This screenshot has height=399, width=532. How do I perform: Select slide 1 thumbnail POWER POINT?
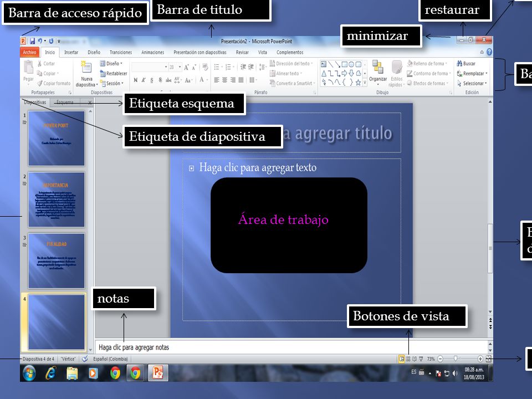(x=57, y=139)
